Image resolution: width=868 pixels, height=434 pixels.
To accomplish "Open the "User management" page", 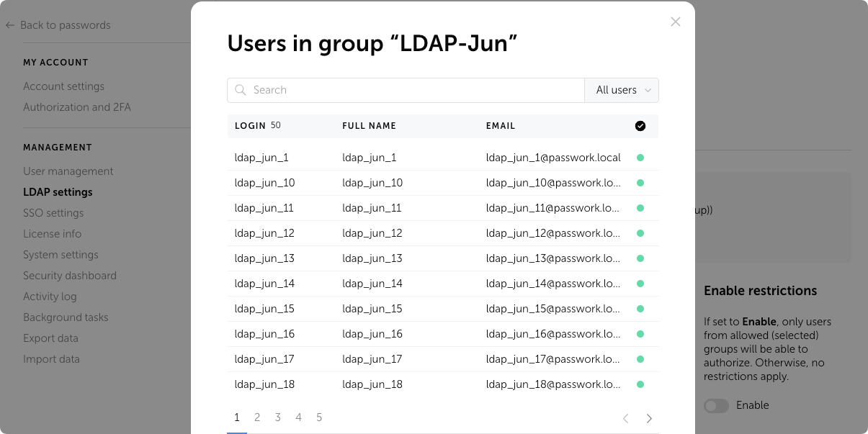I will (x=68, y=171).
